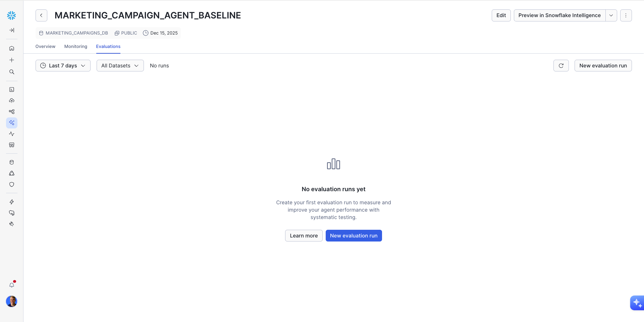Expand the All Datasets filter
644x322 pixels.
120,65
